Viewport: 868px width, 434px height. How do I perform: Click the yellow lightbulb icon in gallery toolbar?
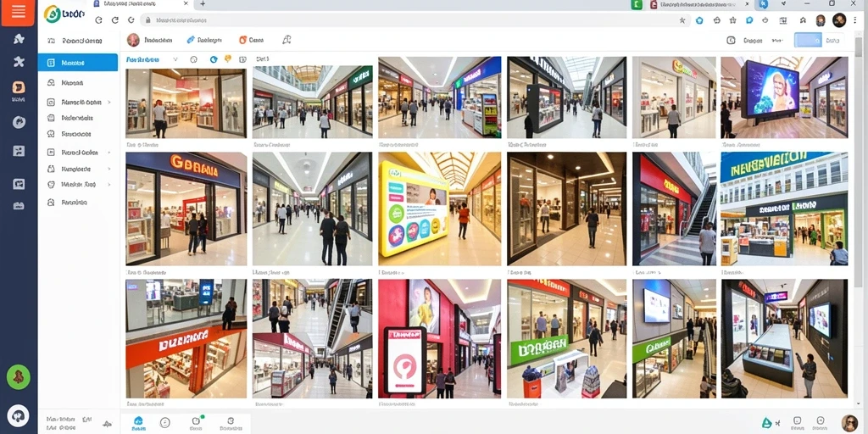pyautogui.click(x=227, y=59)
